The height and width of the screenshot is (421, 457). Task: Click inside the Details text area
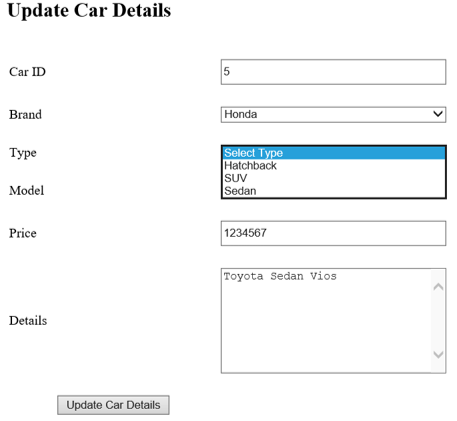point(326,321)
